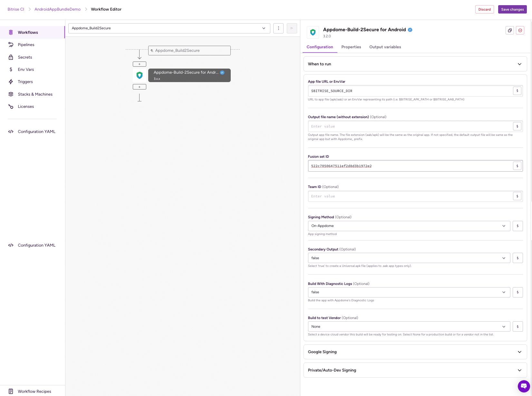532x396 pixels.
Task: Select the Workflows sidebar icon
Action: tap(11, 32)
